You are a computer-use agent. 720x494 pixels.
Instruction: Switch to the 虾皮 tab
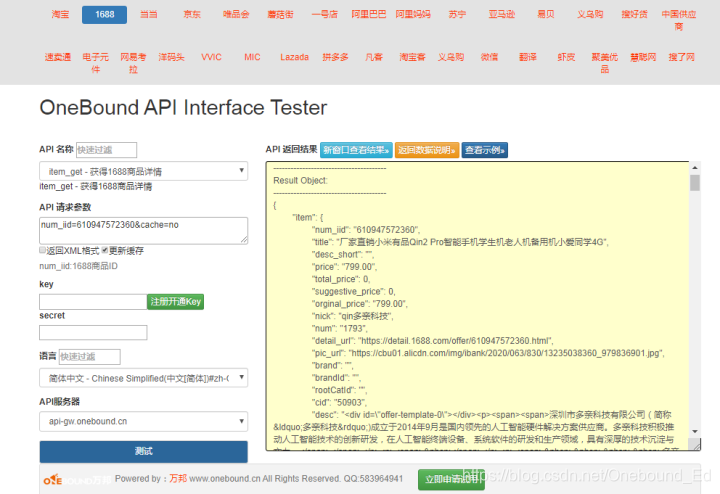point(566,57)
